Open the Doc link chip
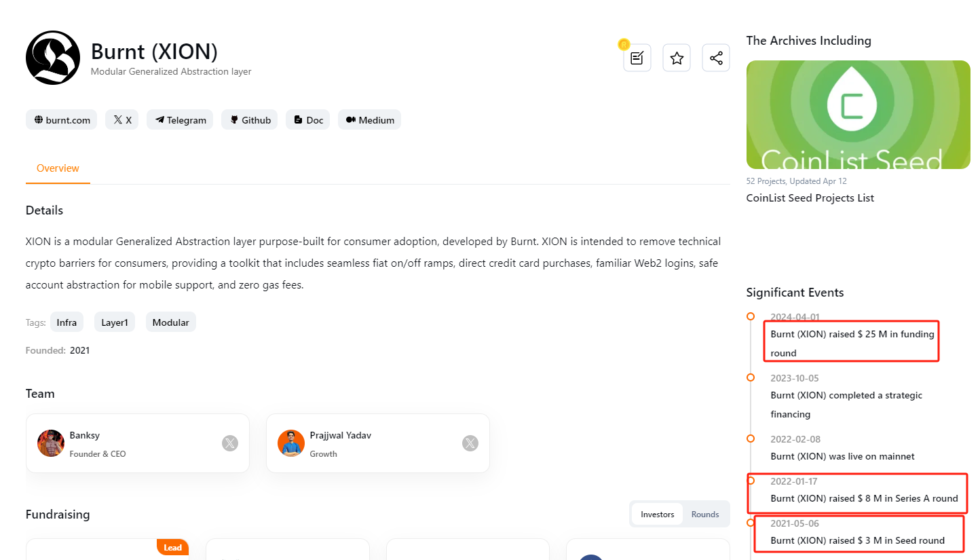Image resolution: width=980 pixels, height=560 pixels. [308, 120]
